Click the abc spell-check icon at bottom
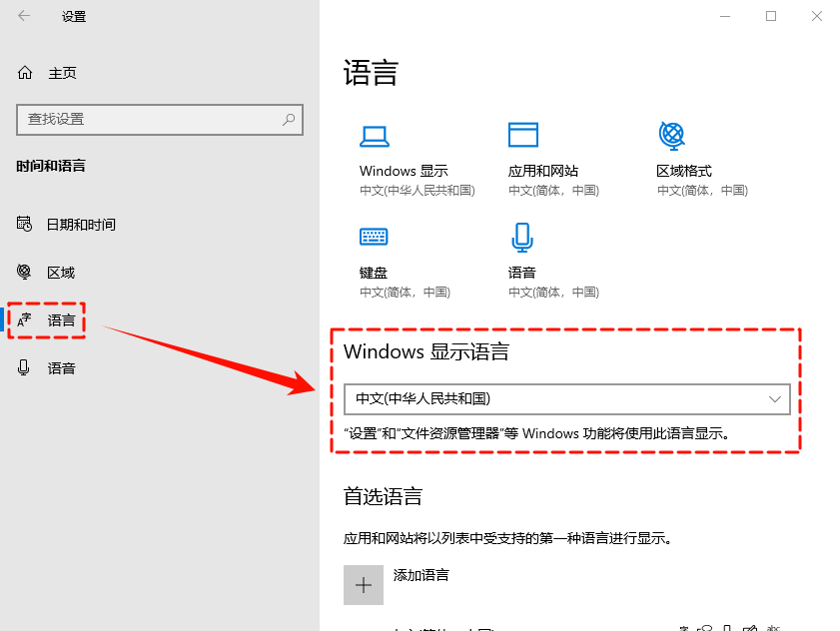 (x=773, y=627)
